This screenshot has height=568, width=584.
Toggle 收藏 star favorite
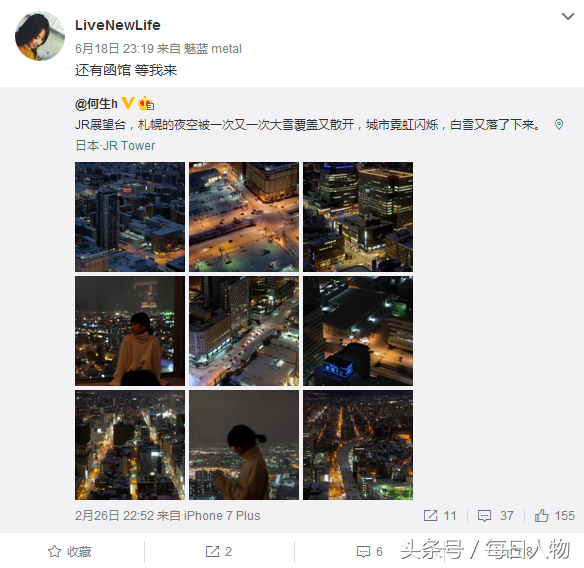(70, 552)
